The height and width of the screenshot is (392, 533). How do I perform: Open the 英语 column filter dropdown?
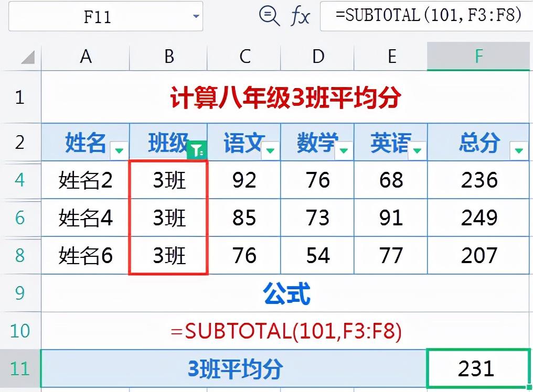point(417,150)
